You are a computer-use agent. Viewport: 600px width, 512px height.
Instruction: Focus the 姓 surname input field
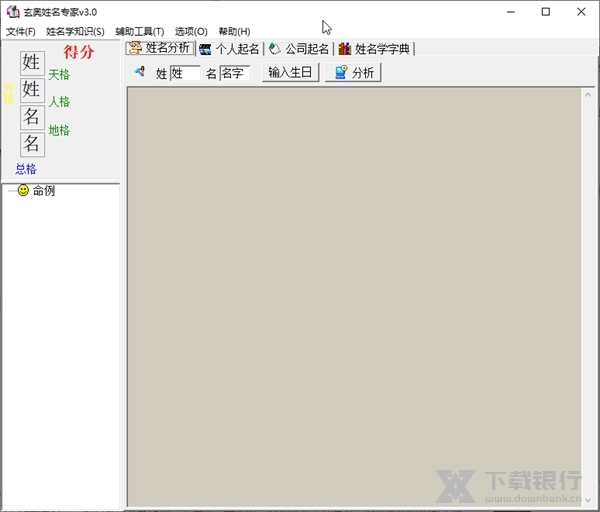click(185, 73)
